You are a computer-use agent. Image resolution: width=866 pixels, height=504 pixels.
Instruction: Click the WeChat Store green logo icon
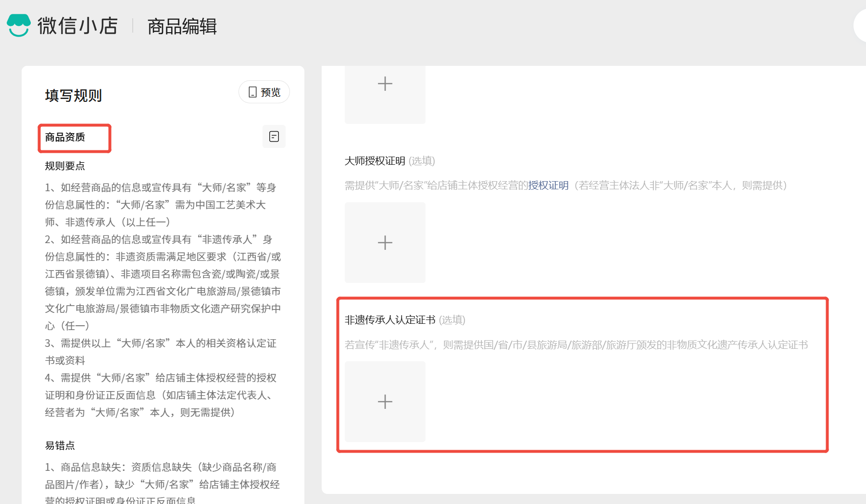19,25
